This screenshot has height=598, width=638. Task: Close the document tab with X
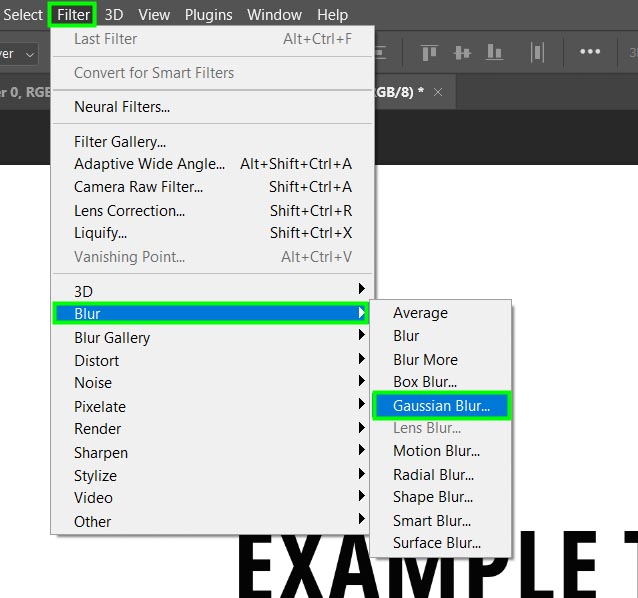click(438, 92)
